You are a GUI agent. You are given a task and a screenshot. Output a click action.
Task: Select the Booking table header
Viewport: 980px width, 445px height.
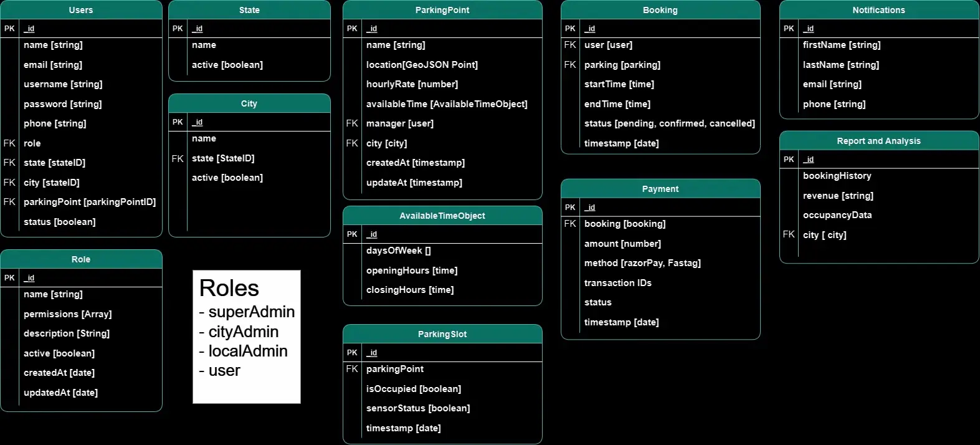point(660,10)
